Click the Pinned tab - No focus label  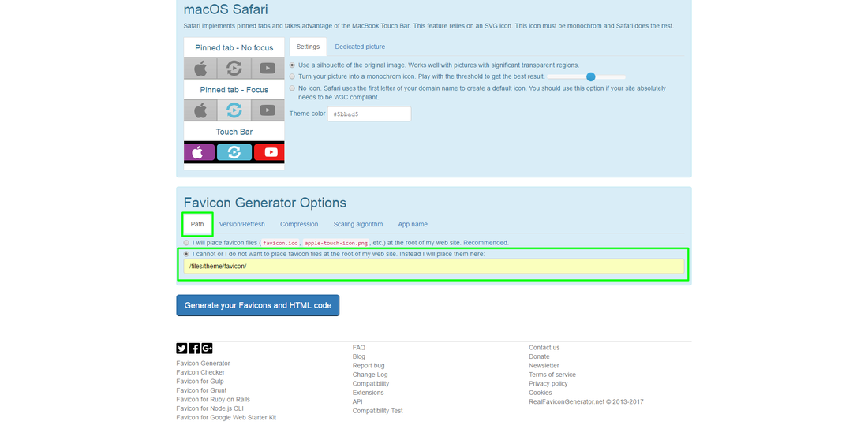pyautogui.click(x=234, y=48)
